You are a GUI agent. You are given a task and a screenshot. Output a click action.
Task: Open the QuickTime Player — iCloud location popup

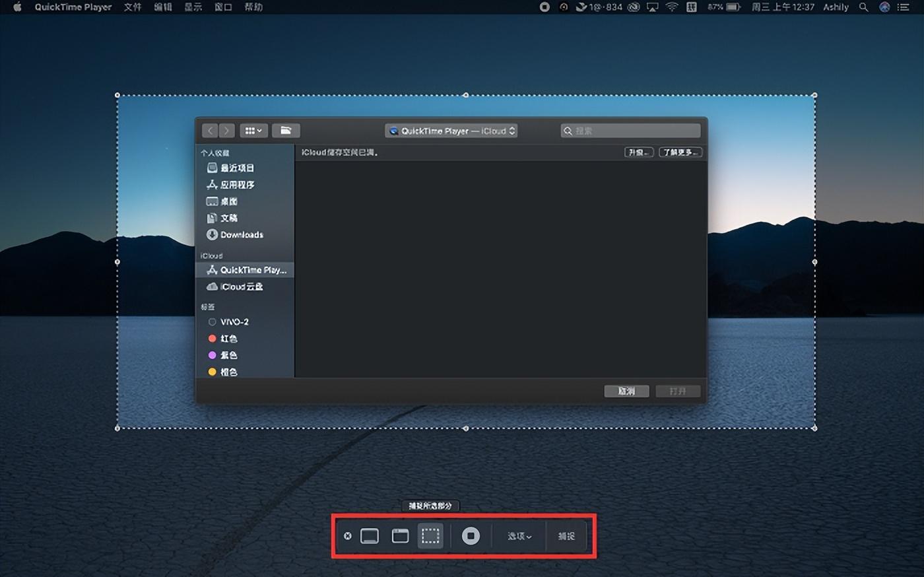[451, 131]
